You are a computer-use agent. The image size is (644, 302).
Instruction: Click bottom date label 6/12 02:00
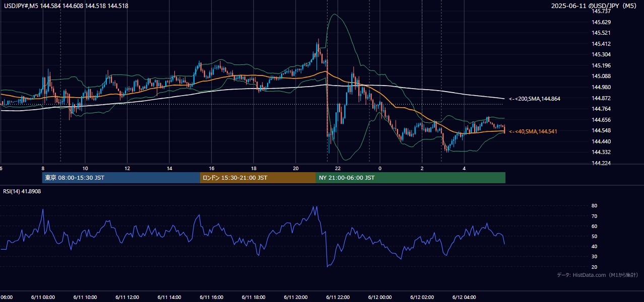422,297
